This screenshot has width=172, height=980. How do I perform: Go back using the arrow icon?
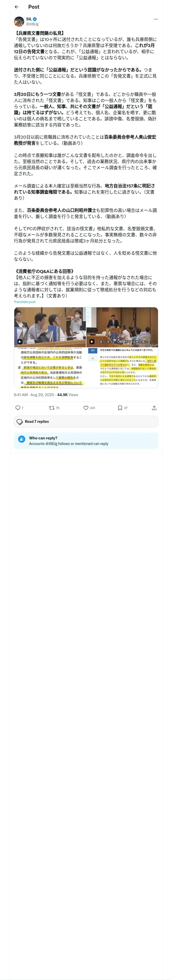(16, 7)
